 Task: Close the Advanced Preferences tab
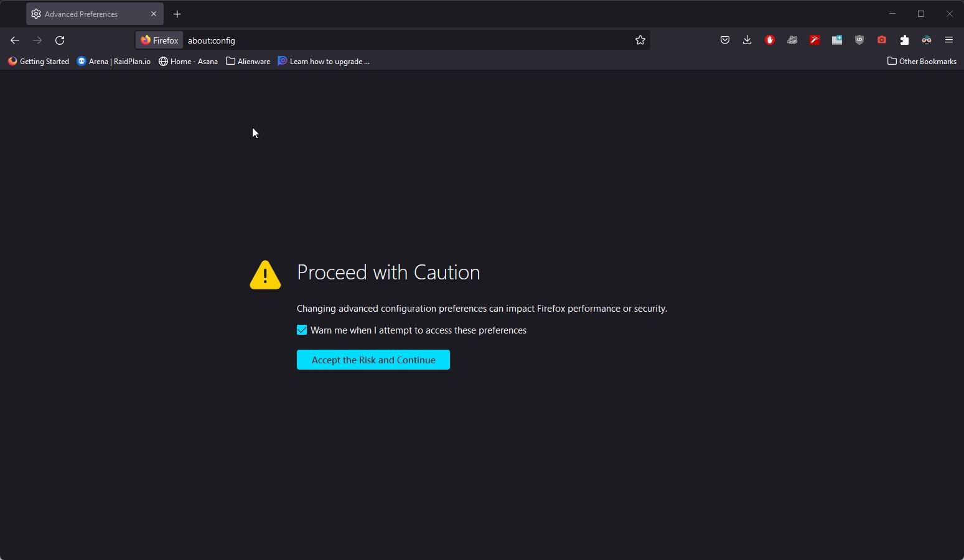click(154, 14)
